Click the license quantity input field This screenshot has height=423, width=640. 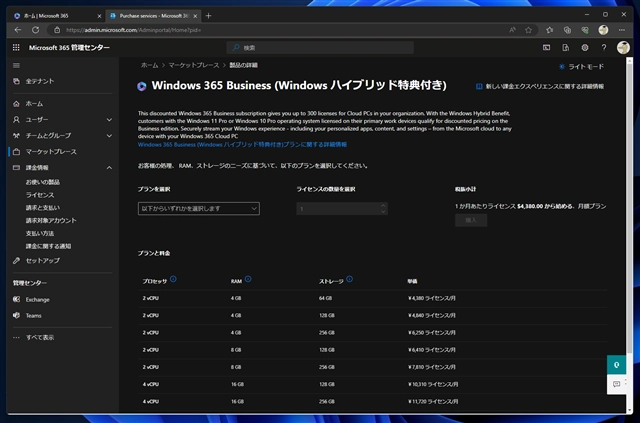pyautogui.click(x=338, y=209)
